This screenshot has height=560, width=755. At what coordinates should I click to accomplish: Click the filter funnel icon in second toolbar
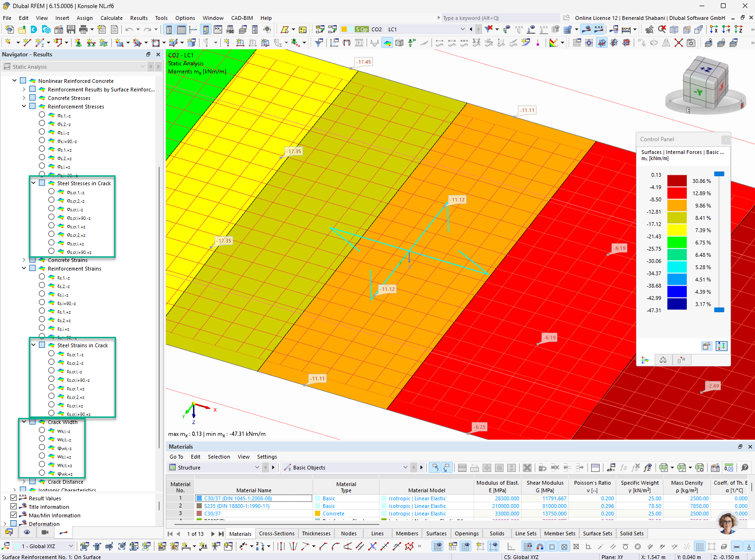click(319, 43)
